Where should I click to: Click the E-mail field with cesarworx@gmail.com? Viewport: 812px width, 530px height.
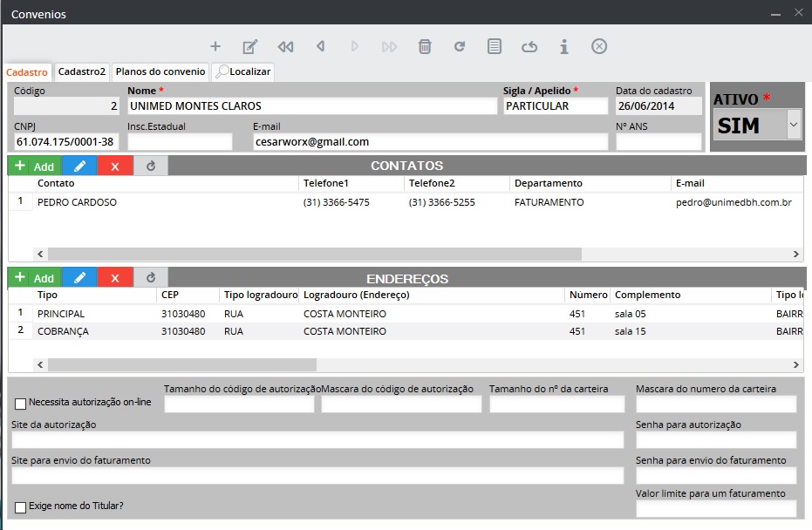point(430,142)
